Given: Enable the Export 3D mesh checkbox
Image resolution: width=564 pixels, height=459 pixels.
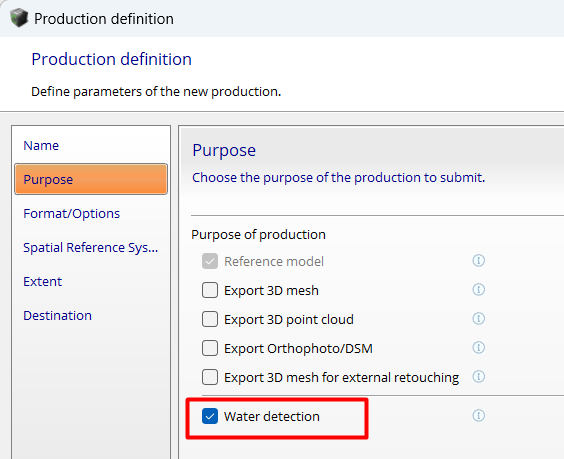Looking at the screenshot, I should pyautogui.click(x=210, y=290).
